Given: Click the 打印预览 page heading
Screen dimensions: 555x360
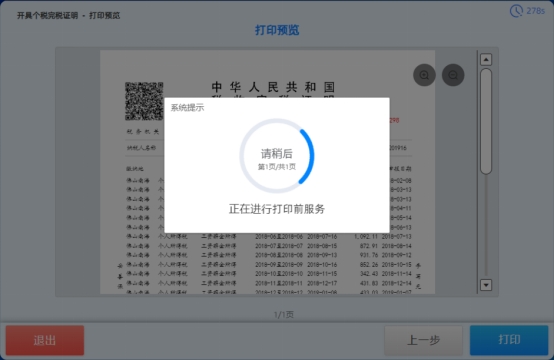Looking at the screenshot, I should point(277,30).
